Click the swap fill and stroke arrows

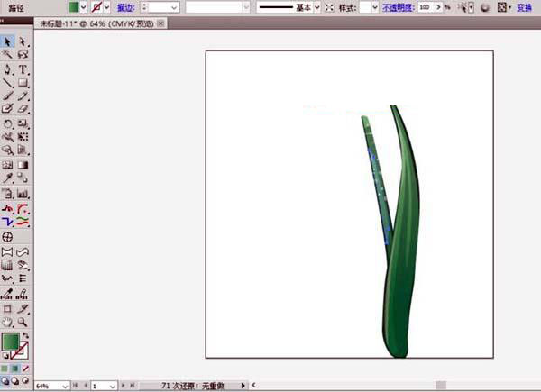pos(26,335)
